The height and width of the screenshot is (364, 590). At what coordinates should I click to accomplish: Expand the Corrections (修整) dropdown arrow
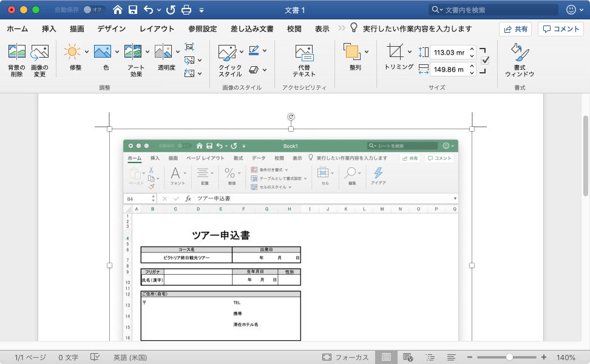[x=87, y=52]
